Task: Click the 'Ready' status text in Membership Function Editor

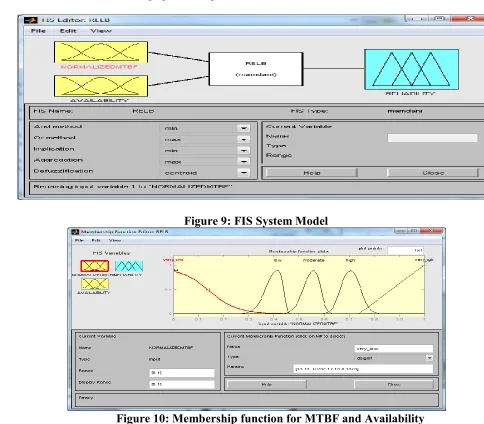Action: 86,397
